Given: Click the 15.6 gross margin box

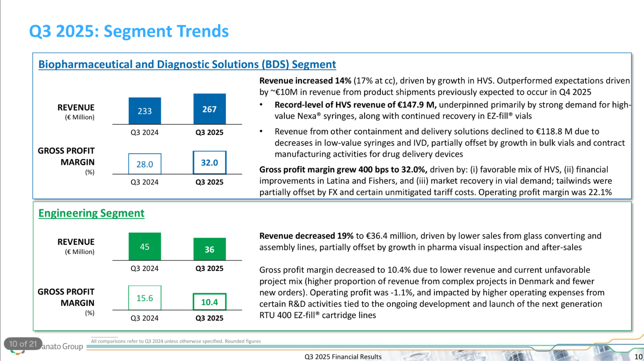Looking at the screenshot, I should pos(145,298).
